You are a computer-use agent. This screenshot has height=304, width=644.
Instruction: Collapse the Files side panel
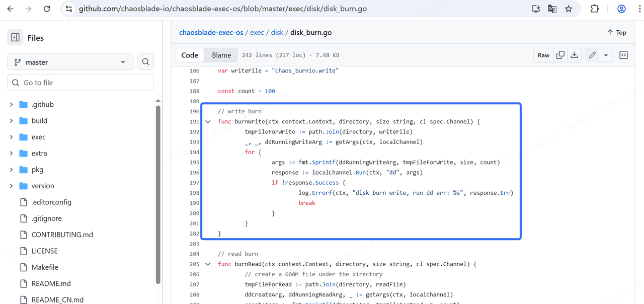[15, 38]
